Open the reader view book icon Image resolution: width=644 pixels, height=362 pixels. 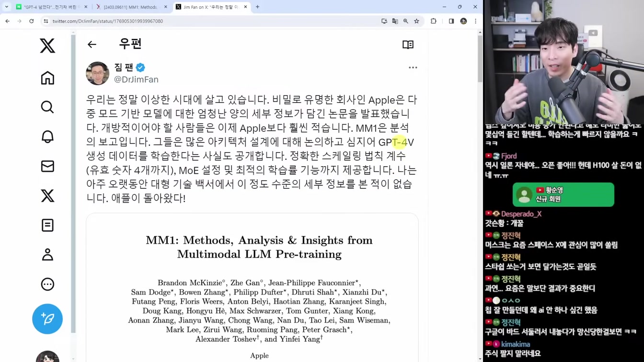(x=408, y=45)
